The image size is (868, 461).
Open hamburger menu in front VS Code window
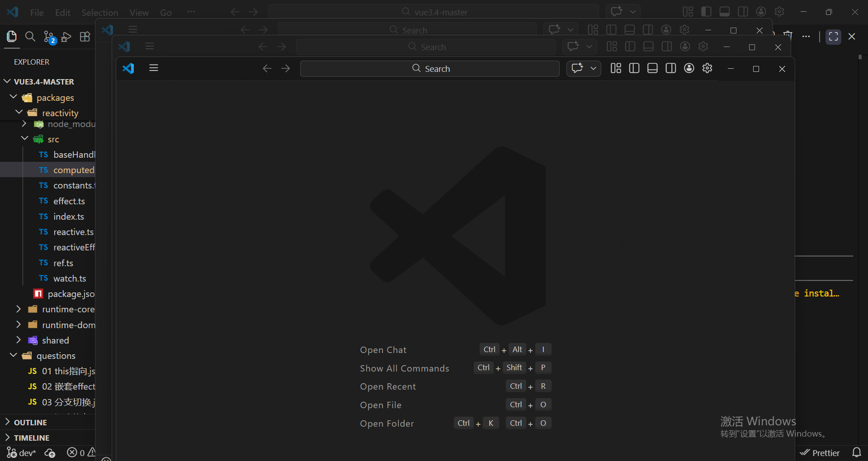pyautogui.click(x=154, y=68)
